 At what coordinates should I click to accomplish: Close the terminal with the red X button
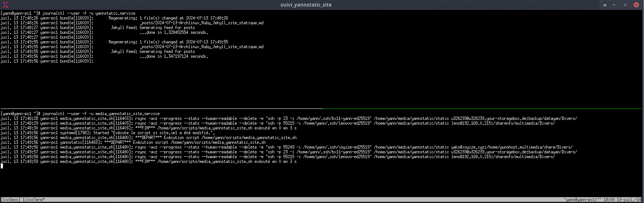[636, 5]
